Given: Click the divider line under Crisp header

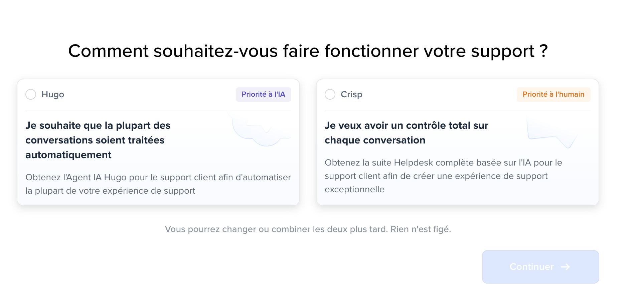Looking at the screenshot, I should [458, 110].
